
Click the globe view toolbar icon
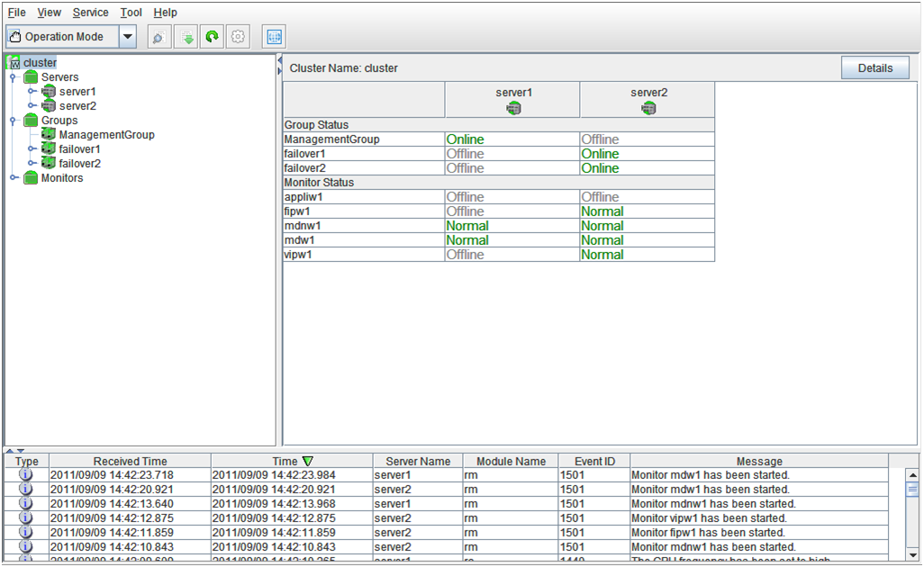tap(274, 37)
